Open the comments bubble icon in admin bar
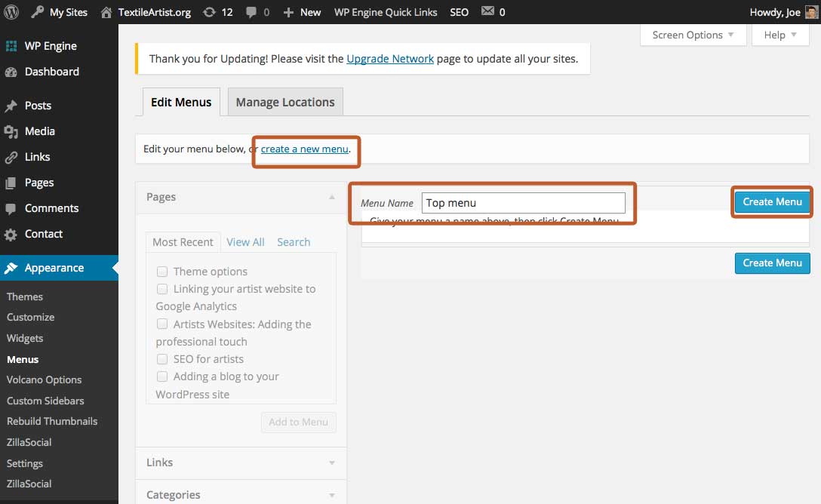Screen dimensions: 821x504 point(251,12)
